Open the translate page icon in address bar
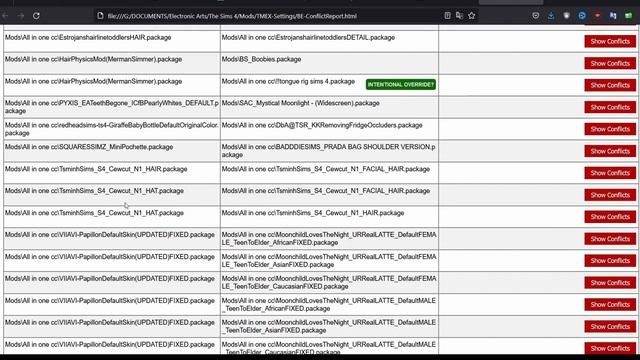The width and height of the screenshot is (640, 360). tap(459, 16)
